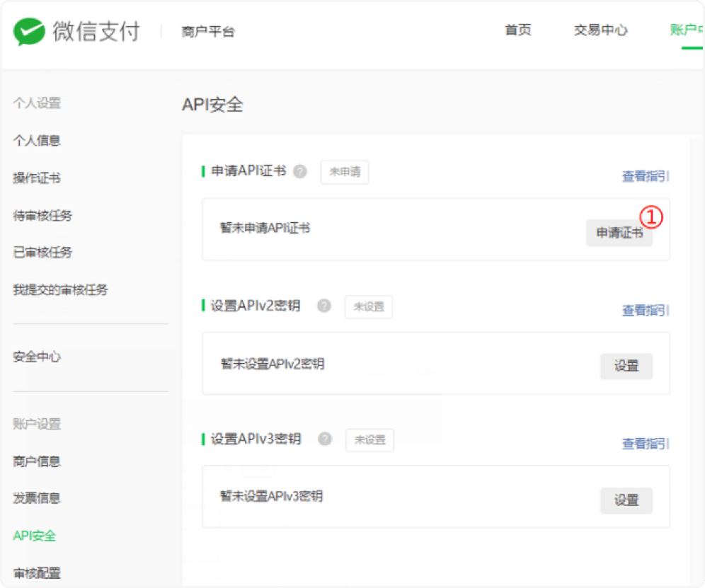The width and height of the screenshot is (705, 588).
Task: Open 查看指引 link for APIv2密钥
Action: pyautogui.click(x=645, y=310)
